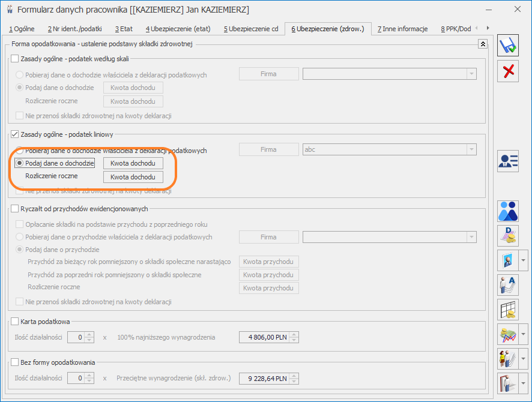Click the 'Ilość działalności' field under Karta podatkowa
532x402 pixels.
click(76, 337)
